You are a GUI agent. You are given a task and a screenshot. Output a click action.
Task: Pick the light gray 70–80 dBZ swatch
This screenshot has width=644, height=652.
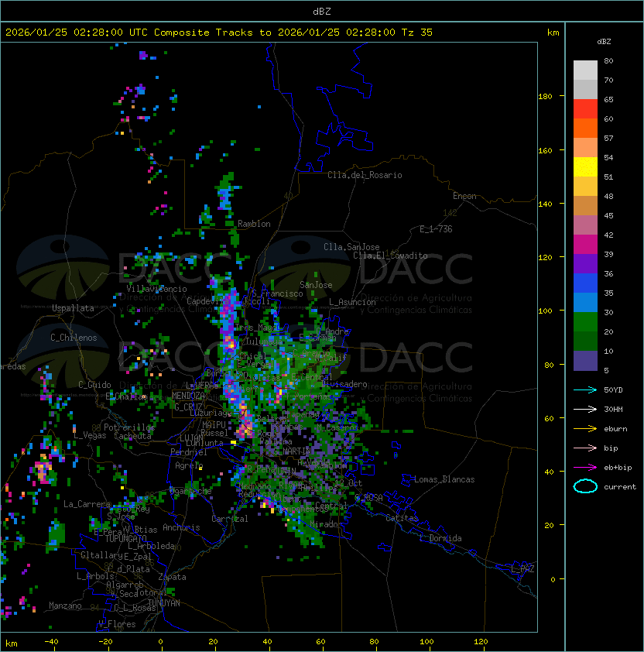(x=585, y=70)
